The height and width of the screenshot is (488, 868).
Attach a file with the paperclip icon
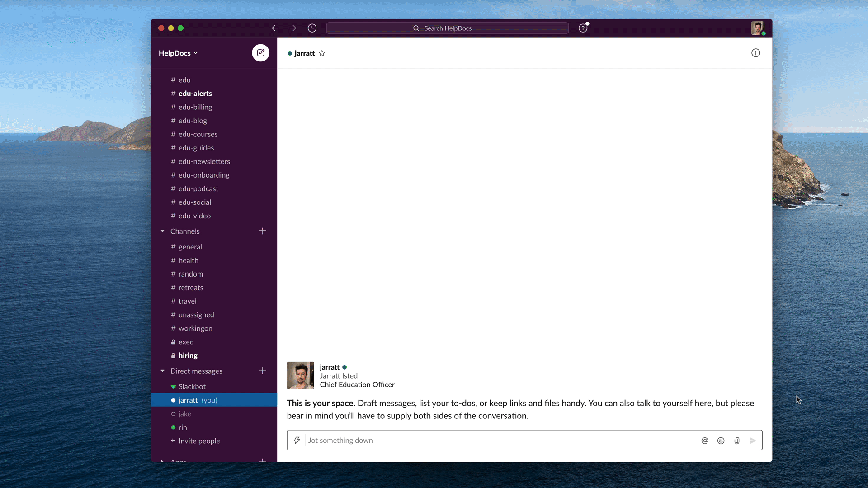737,441
